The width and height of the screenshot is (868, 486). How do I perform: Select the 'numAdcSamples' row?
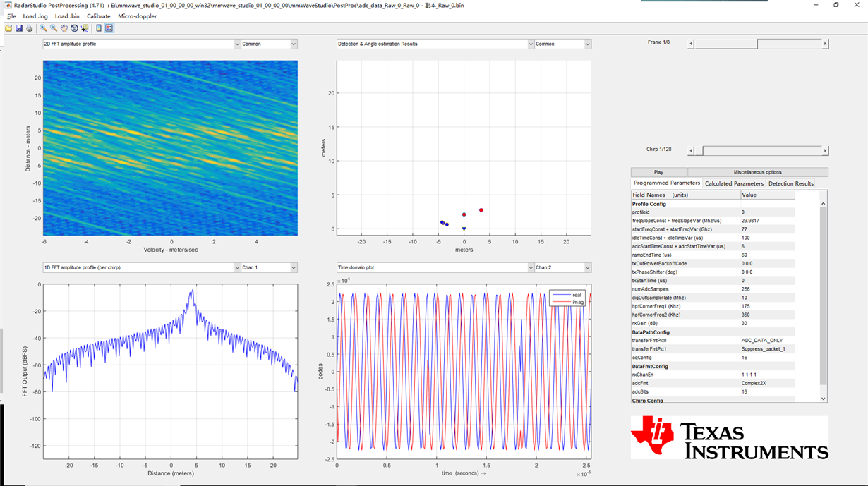pos(713,289)
